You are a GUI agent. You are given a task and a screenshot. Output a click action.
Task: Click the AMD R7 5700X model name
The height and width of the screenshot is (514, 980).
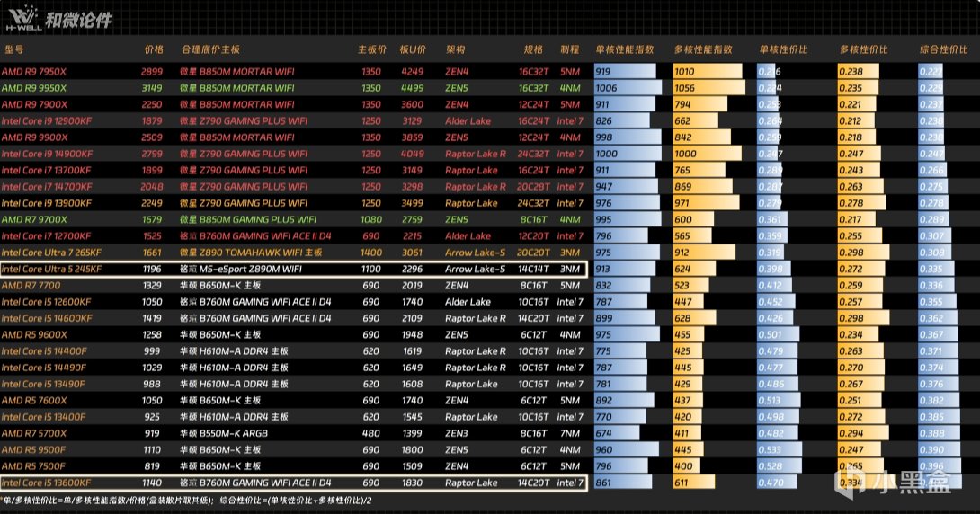34,433
